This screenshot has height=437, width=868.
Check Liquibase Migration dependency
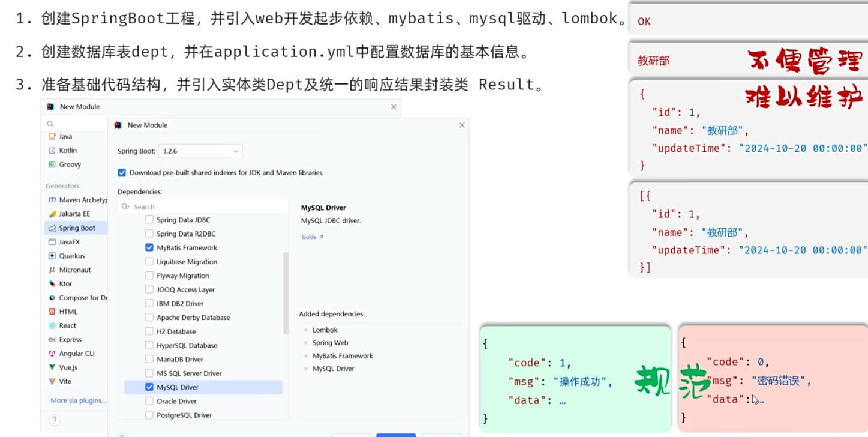tap(149, 262)
